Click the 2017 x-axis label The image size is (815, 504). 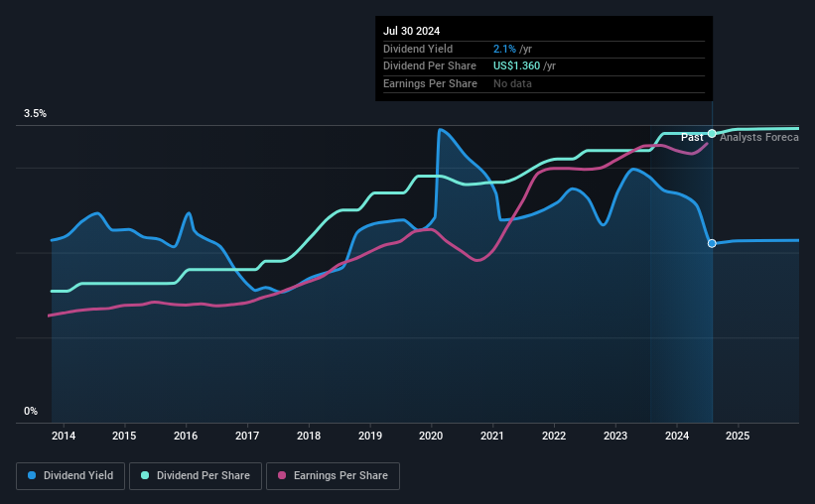point(247,436)
